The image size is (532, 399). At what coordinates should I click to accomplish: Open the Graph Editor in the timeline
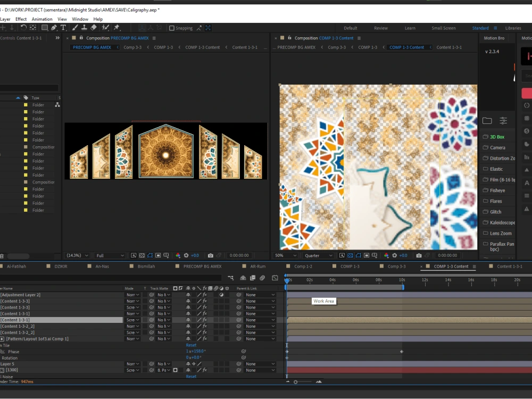[x=275, y=278]
